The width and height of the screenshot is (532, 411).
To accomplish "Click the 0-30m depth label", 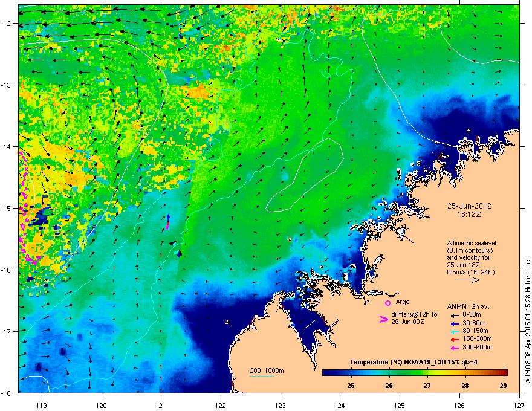I will click(x=472, y=315).
